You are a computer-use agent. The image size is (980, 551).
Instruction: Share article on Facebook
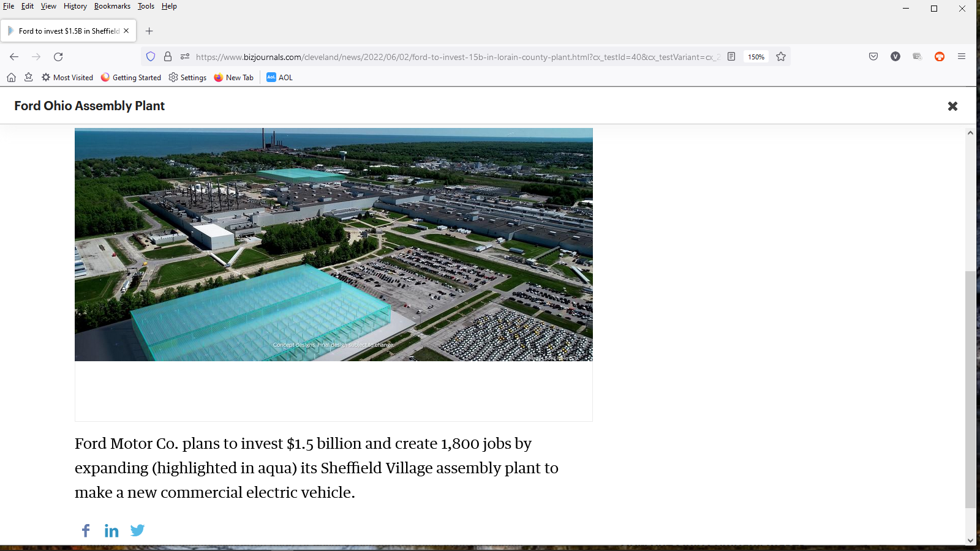86,531
